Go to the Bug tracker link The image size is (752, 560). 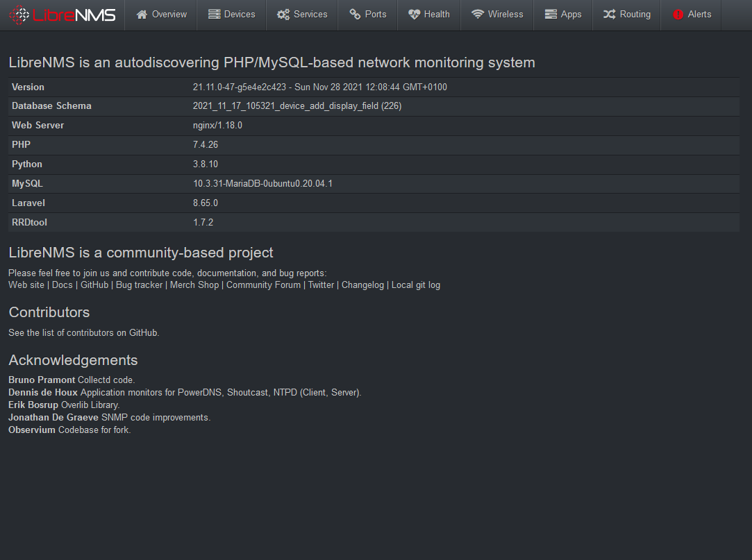139,285
